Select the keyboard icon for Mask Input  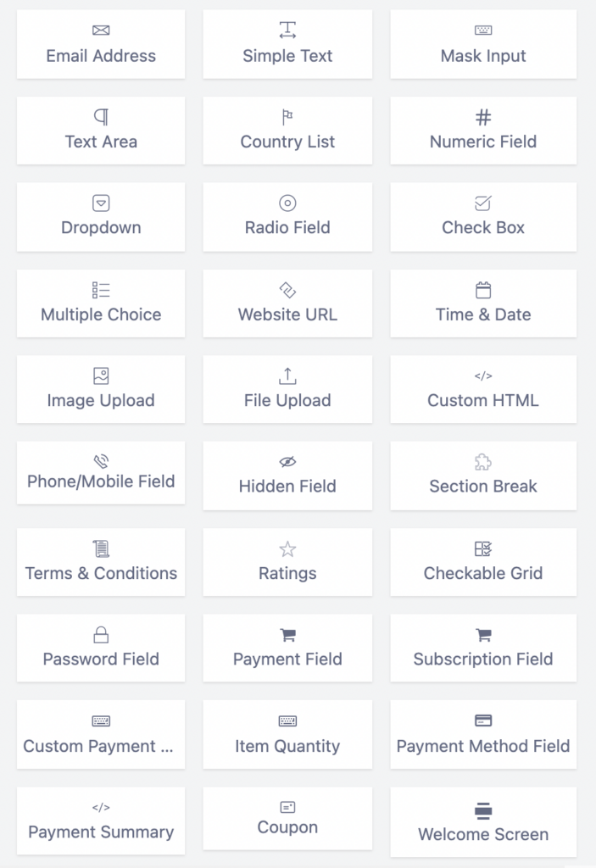(x=482, y=30)
